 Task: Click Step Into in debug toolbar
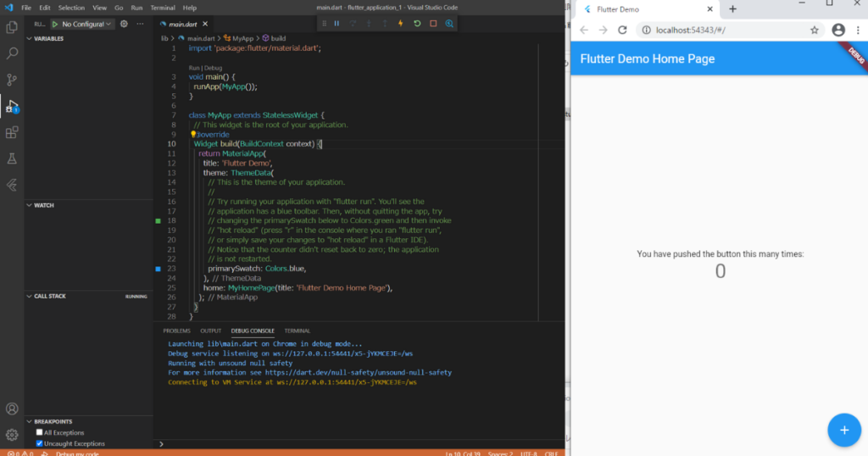(x=369, y=24)
